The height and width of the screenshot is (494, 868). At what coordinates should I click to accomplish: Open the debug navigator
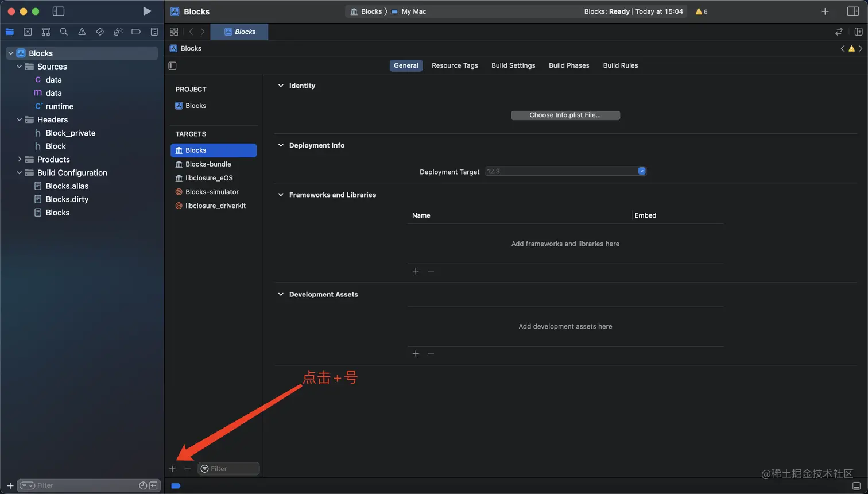(118, 32)
